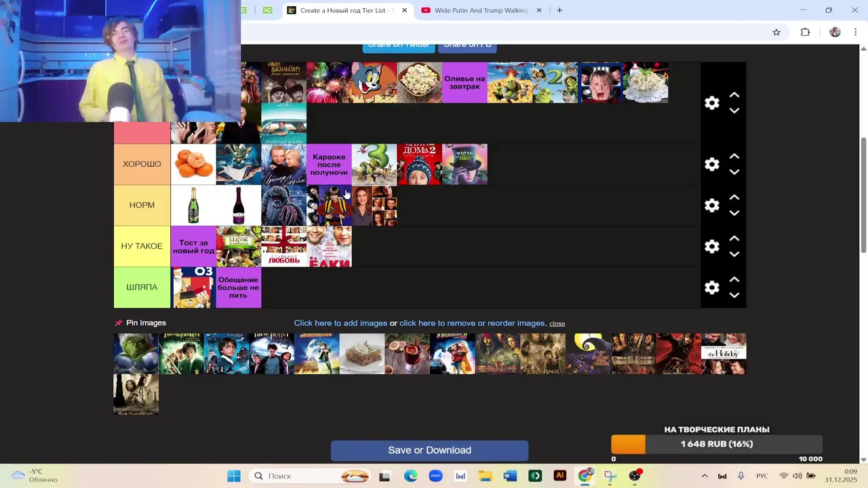Image resolution: width=868 pixels, height=488 pixels.
Task: Open Adobe Illustrator from taskbar
Action: (x=559, y=476)
